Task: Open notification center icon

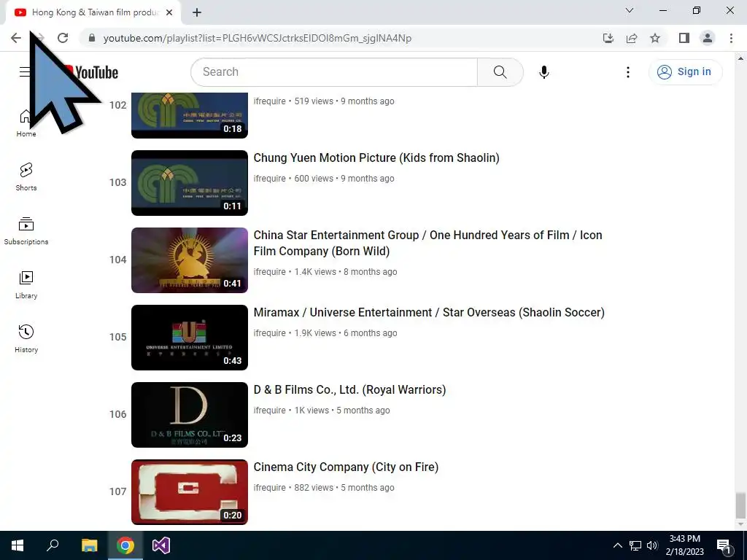Action: pyautogui.click(x=724, y=545)
